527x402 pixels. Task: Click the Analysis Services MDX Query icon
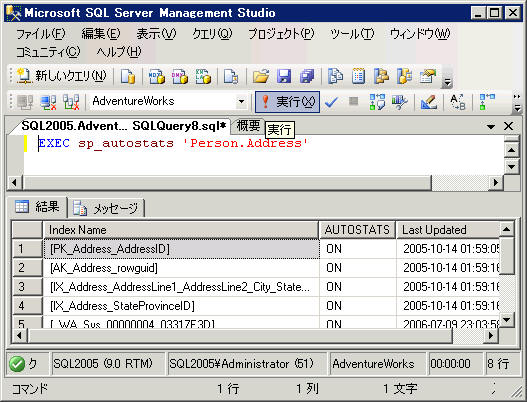156,76
